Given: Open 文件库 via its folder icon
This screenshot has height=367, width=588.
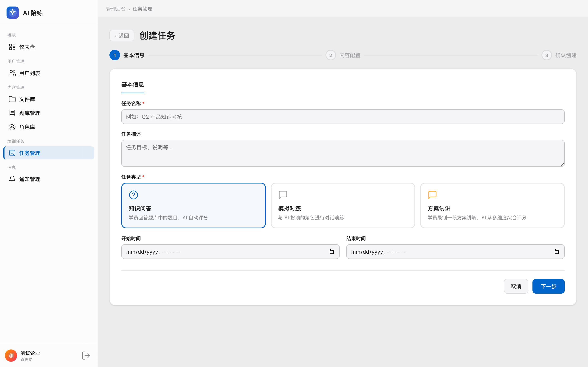Looking at the screenshot, I should point(12,99).
